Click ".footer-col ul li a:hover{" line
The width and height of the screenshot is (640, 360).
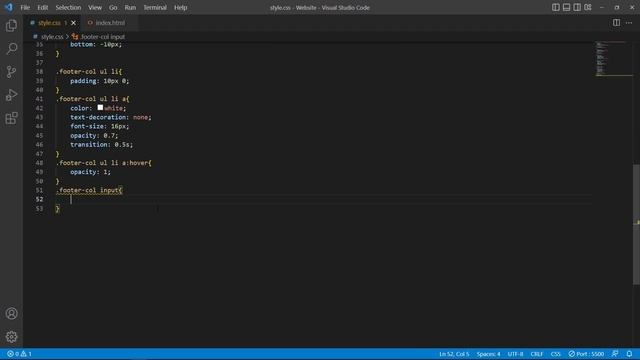pos(104,163)
